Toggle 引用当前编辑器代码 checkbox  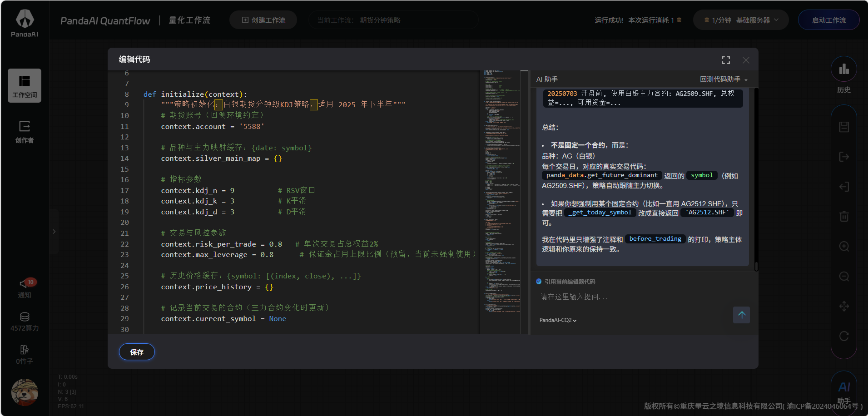(x=539, y=282)
